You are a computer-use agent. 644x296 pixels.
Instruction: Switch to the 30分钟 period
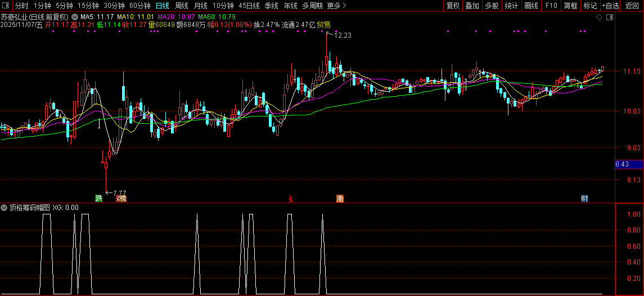[114, 6]
